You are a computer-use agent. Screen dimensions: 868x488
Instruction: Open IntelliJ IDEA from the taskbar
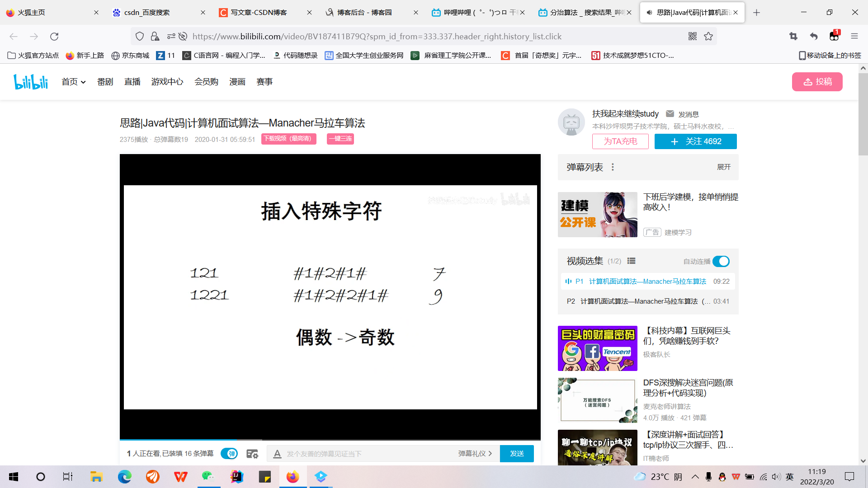236,477
